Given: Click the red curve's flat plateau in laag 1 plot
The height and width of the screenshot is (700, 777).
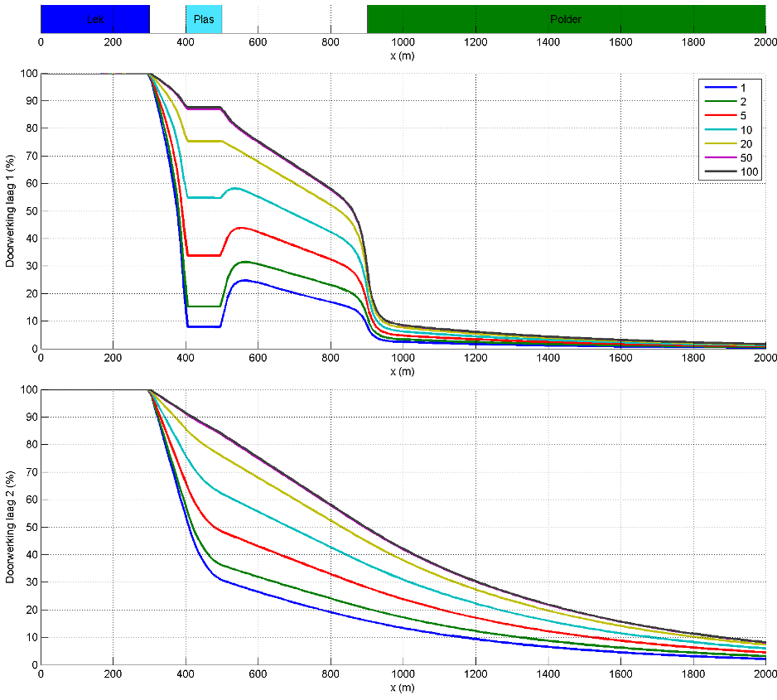Looking at the screenshot, I should 204,255.
